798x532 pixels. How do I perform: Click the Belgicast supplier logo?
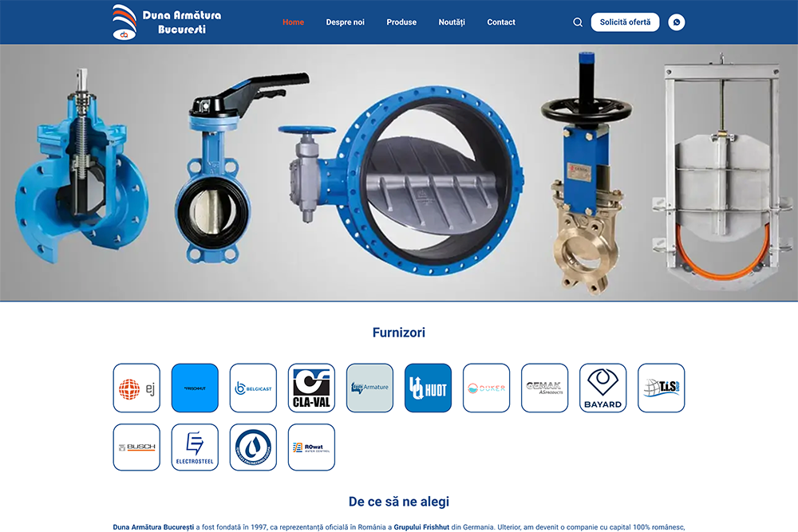pos(253,388)
